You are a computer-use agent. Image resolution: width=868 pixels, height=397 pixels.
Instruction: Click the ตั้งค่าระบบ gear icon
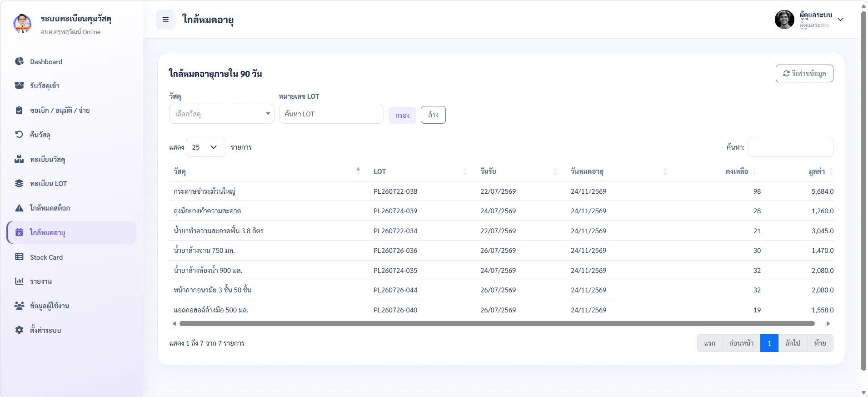pyautogui.click(x=19, y=330)
